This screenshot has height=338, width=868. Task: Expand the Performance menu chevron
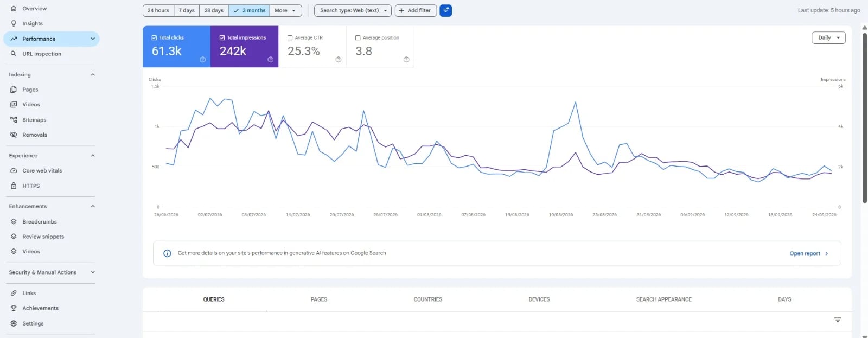pos(93,39)
